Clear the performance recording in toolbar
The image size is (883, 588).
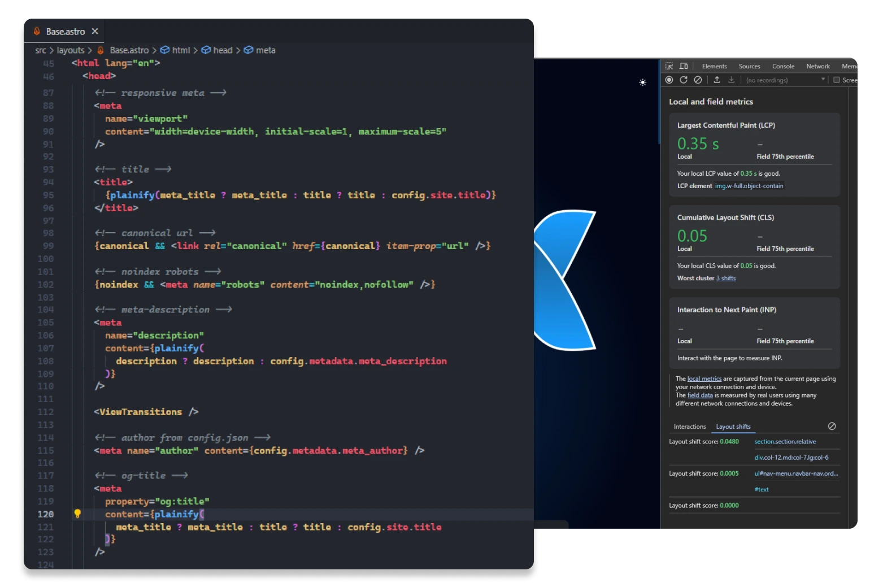pos(698,80)
